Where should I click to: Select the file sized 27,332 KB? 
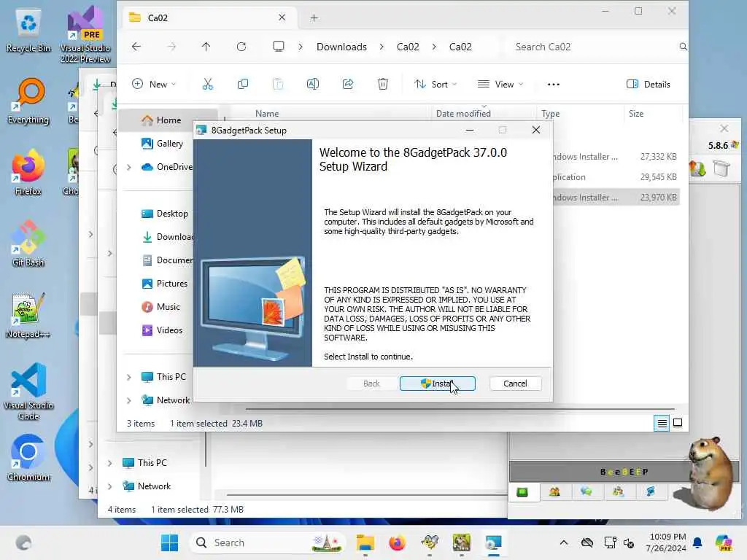click(616, 157)
